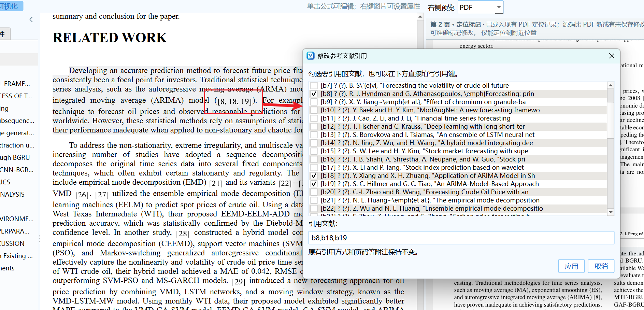
Task: Select outline item ending 'CNN-BGR...'
Action: [x=17, y=170]
